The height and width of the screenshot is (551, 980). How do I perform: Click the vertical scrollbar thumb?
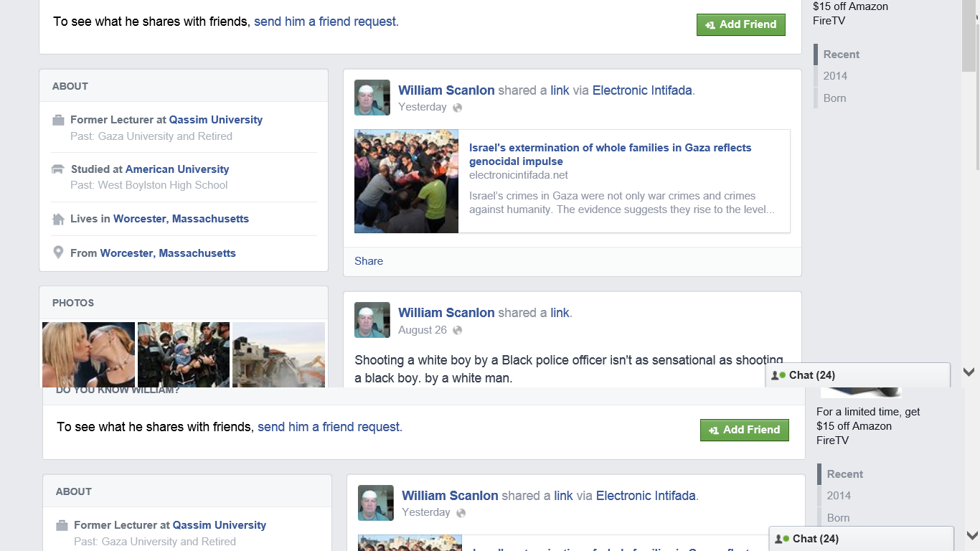coord(969,36)
